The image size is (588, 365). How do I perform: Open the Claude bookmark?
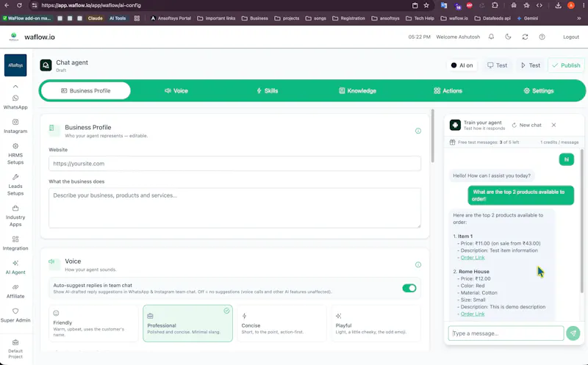pos(95,18)
